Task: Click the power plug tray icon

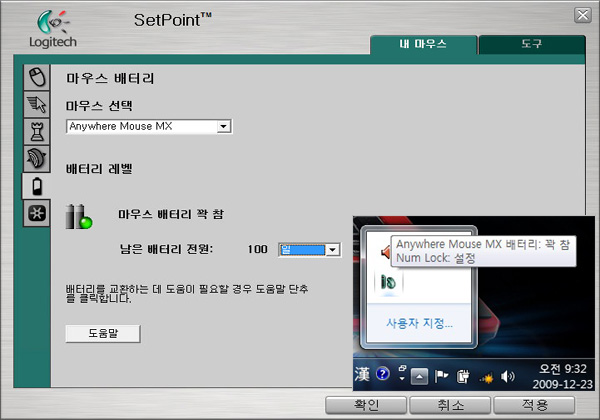Action: (463, 376)
